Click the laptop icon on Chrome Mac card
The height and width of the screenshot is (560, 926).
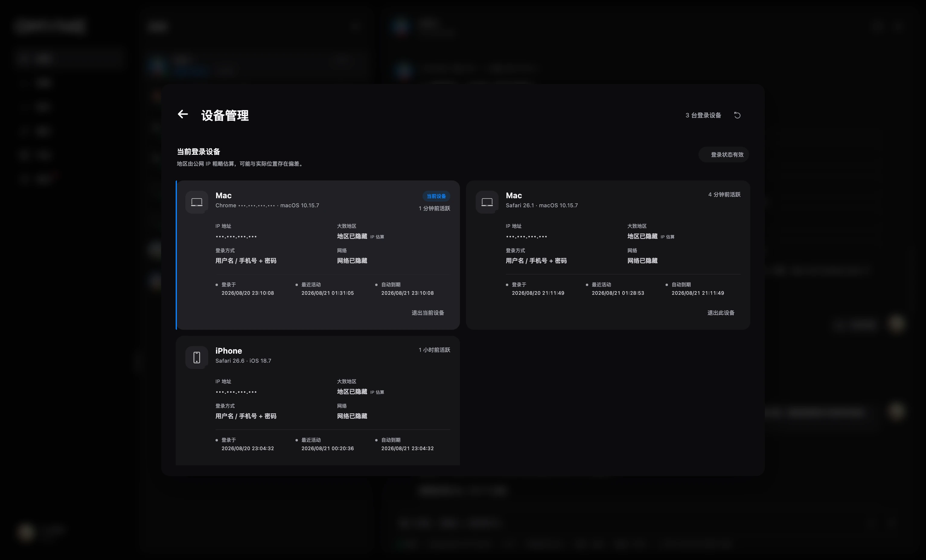[196, 202]
